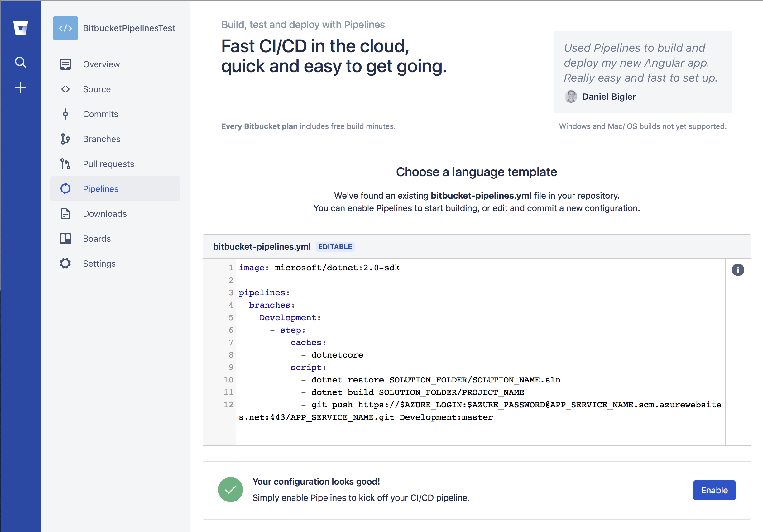Click the git push command line

pyautogui.click(x=480, y=411)
